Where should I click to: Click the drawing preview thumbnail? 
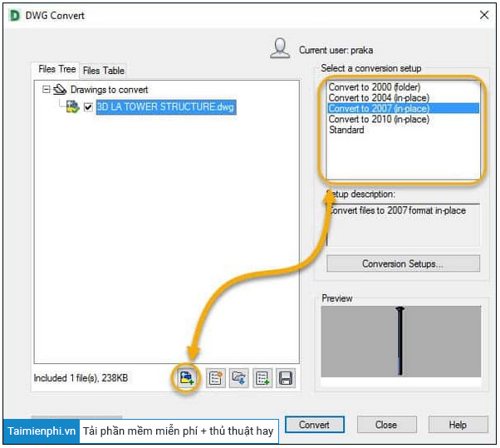[x=401, y=342]
